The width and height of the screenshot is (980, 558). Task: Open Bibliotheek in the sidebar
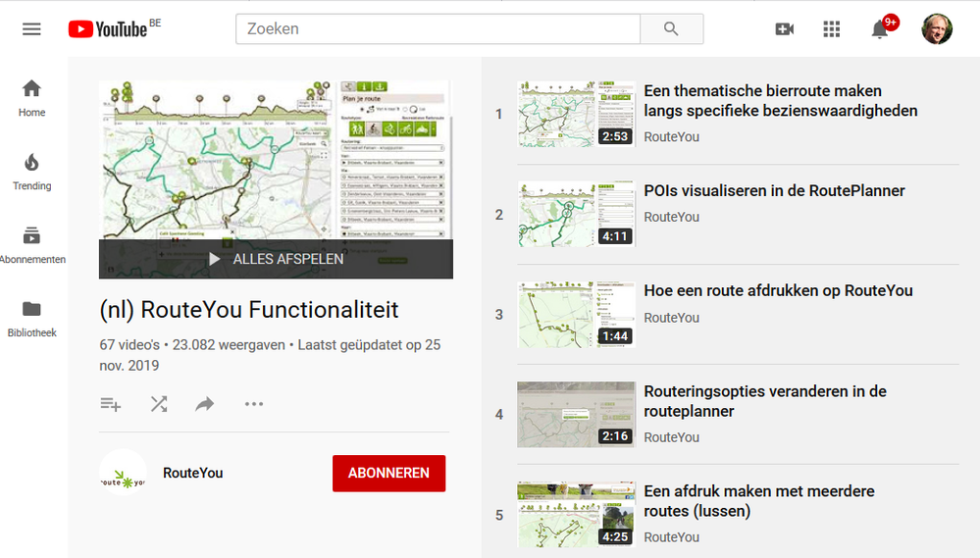31,319
